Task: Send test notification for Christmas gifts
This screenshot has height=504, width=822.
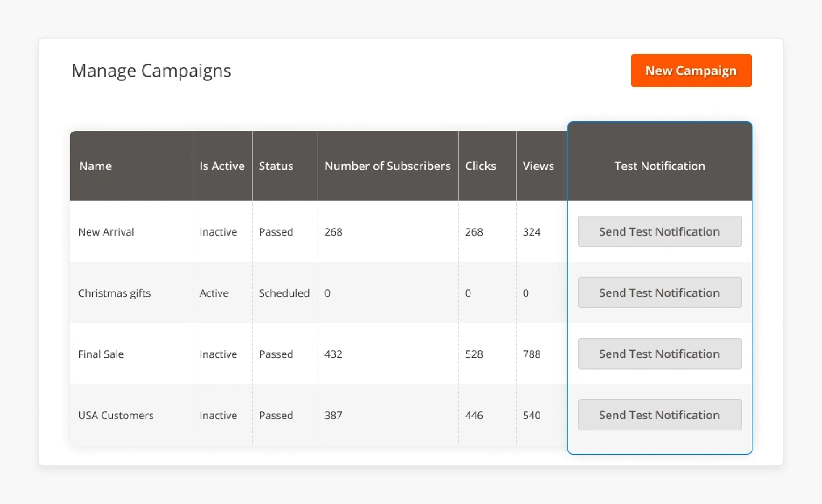Action: 660,293
